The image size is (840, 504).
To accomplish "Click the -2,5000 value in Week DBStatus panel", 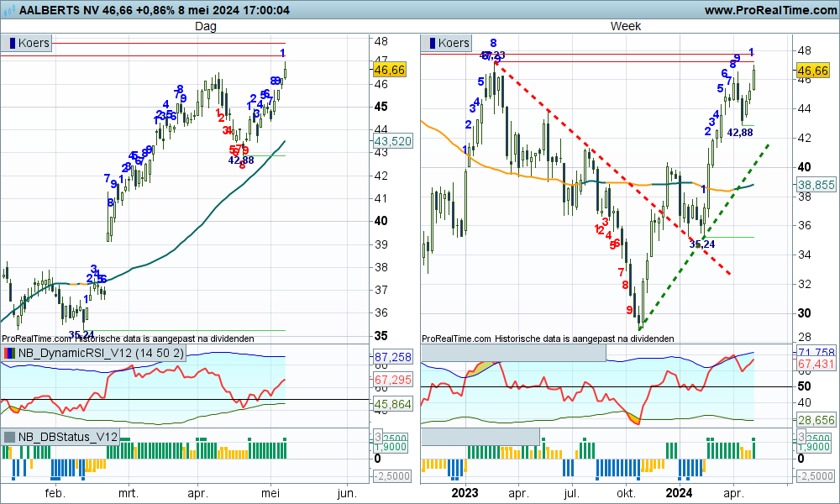I will point(816,476).
